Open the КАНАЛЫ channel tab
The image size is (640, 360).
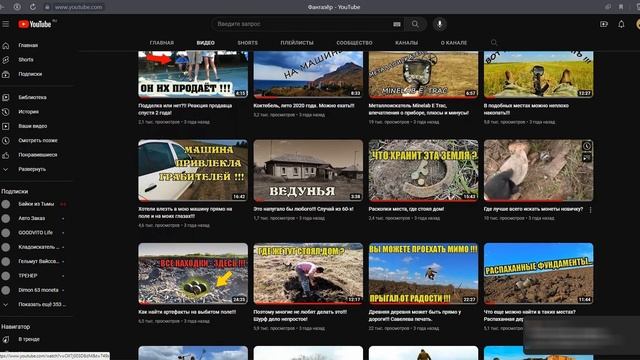pyautogui.click(x=406, y=43)
